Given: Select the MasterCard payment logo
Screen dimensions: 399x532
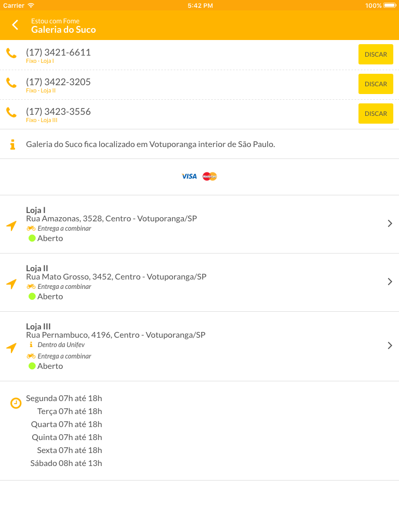Looking at the screenshot, I should click(210, 177).
